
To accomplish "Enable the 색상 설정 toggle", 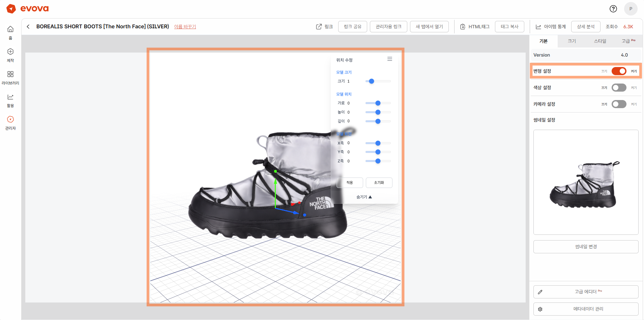I will click(x=619, y=88).
